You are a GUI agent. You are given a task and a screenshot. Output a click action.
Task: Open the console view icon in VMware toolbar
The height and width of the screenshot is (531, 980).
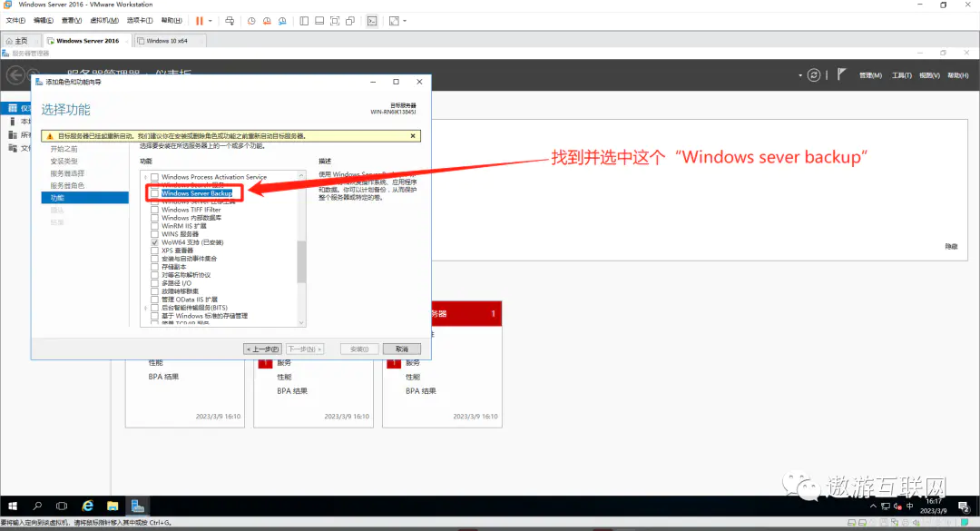[372, 21]
